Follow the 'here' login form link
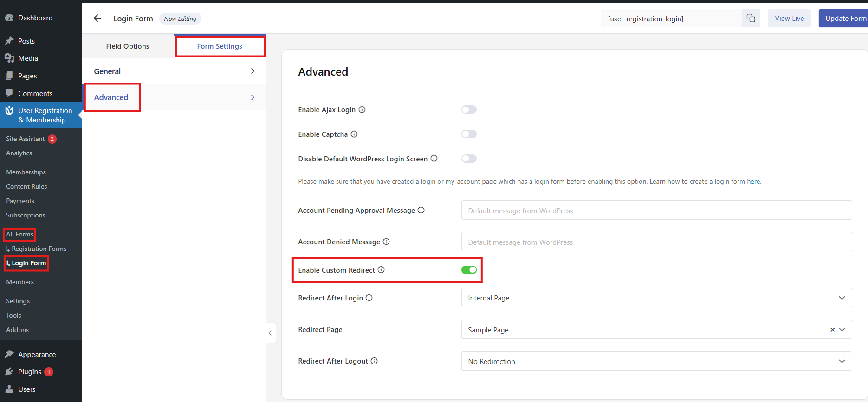Viewport: 868px width, 402px height. tap(753, 181)
